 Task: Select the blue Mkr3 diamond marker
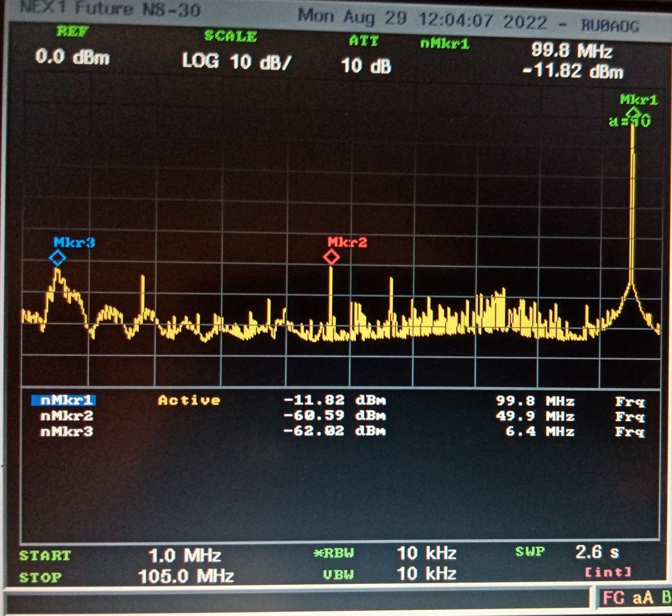(57, 258)
